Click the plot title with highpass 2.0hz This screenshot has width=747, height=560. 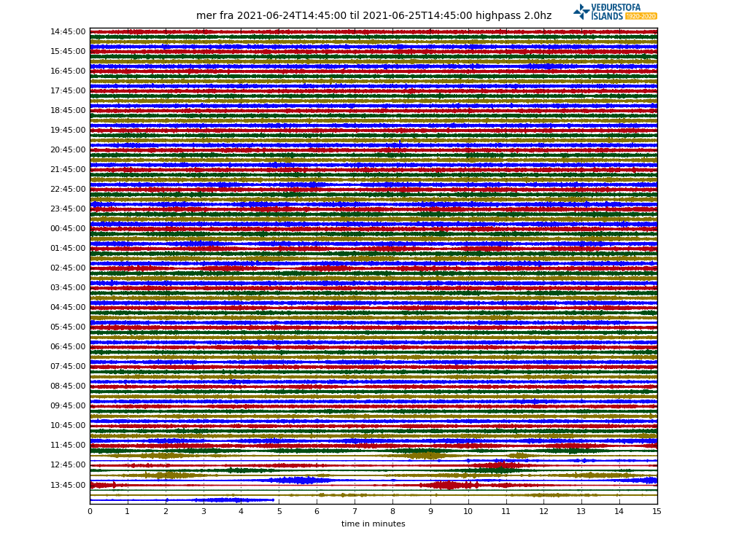[x=373, y=16]
